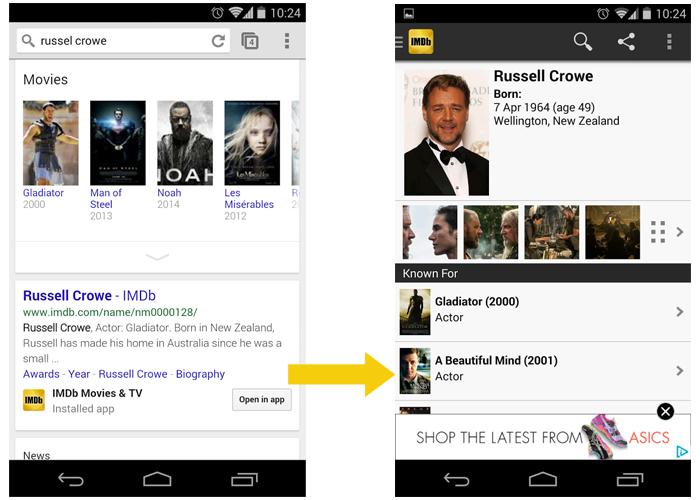The height and width of the screenshot is (500, 700).
Task: Tap the AdChoices icon on the ASICS banner
Action: (x=682, y=452)
